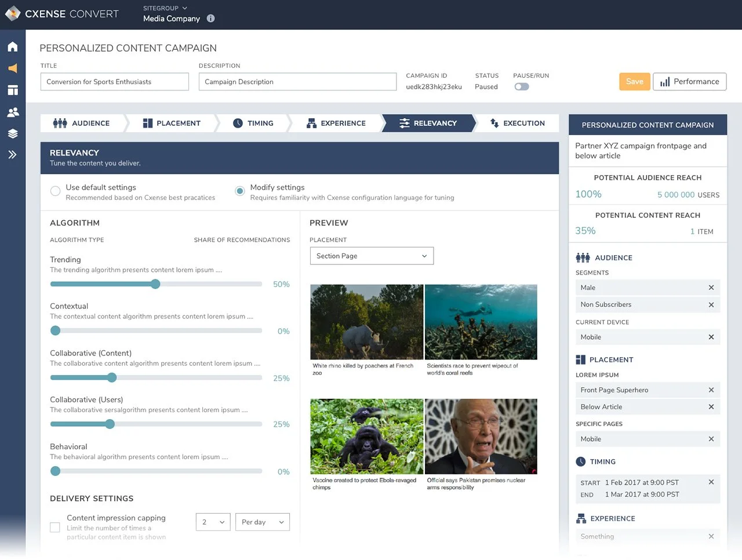Click the CXENSE Convert logo
This screenshot has height=560, width=742.
click(x=61, y=13)
